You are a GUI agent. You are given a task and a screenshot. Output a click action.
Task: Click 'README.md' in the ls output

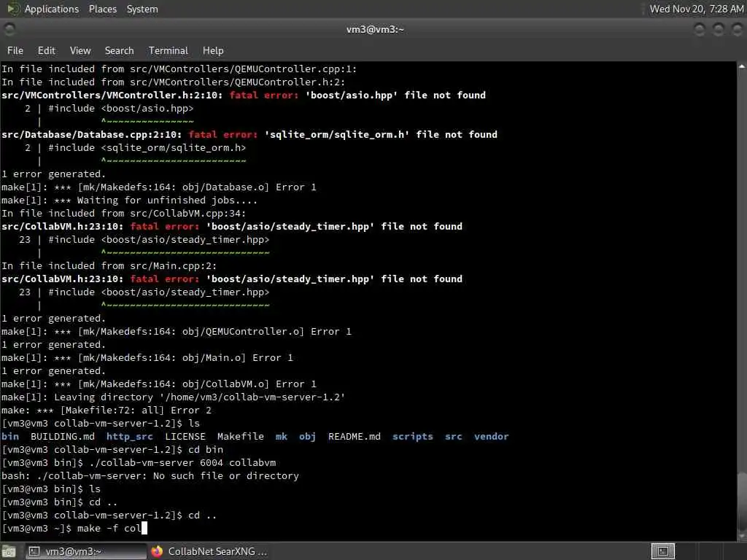[x=355, y=436]
